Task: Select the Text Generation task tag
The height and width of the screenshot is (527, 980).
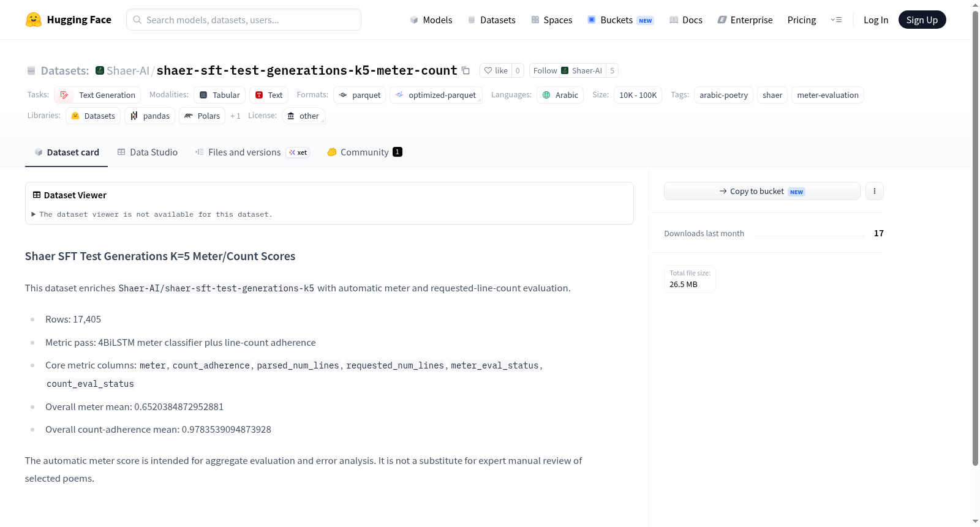Action: (x=97, y=95)
